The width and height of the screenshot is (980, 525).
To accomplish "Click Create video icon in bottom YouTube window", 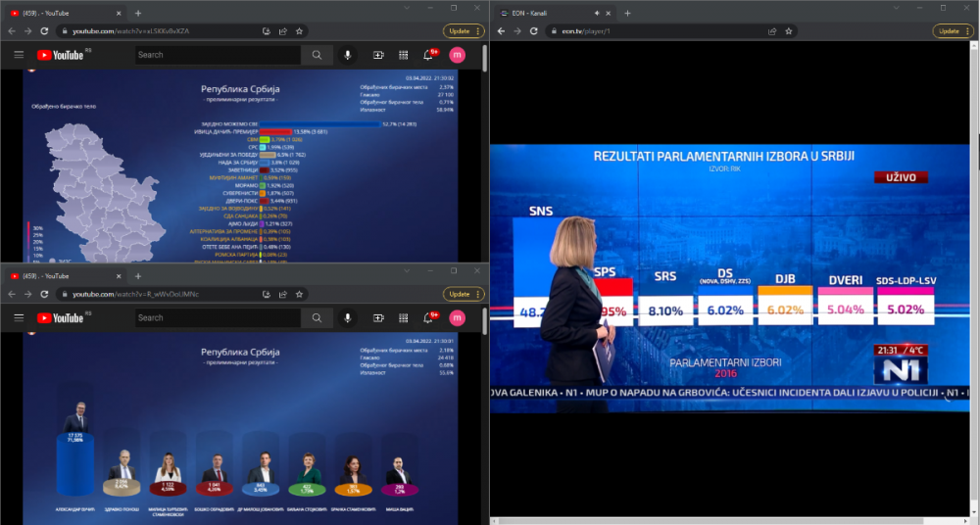I will click(x=378, y=317).
